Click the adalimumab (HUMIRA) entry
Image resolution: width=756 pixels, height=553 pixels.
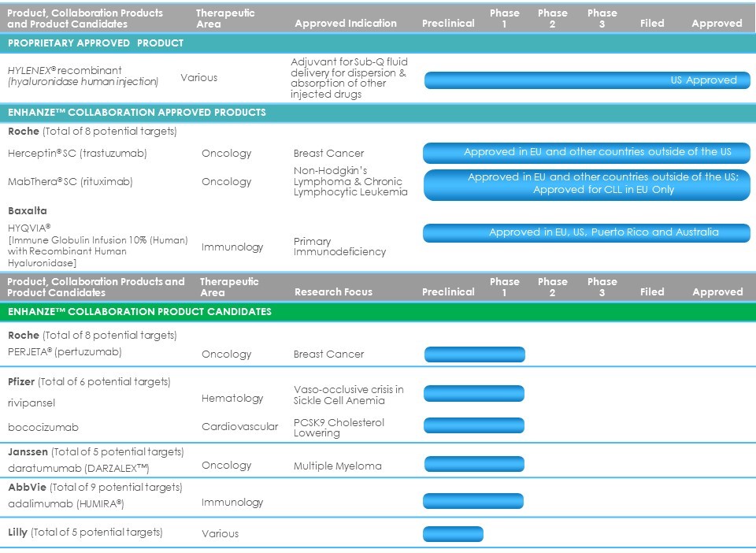pos(66,503)
